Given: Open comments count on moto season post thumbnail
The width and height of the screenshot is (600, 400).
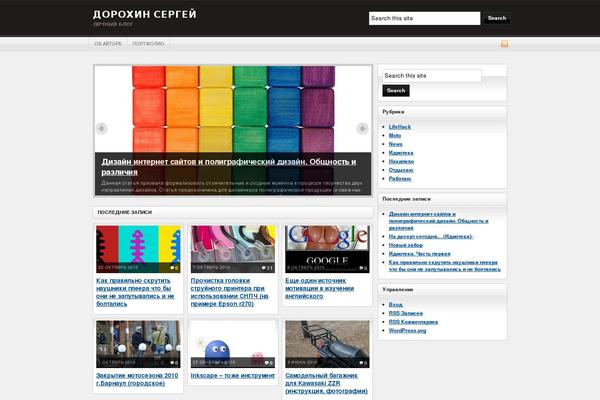Looking at the screenshot, I should coord(174,362).
